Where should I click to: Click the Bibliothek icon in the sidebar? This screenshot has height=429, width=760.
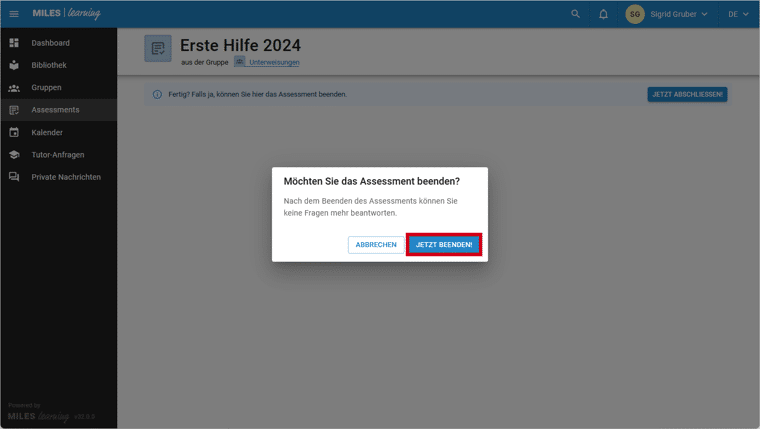14,65
